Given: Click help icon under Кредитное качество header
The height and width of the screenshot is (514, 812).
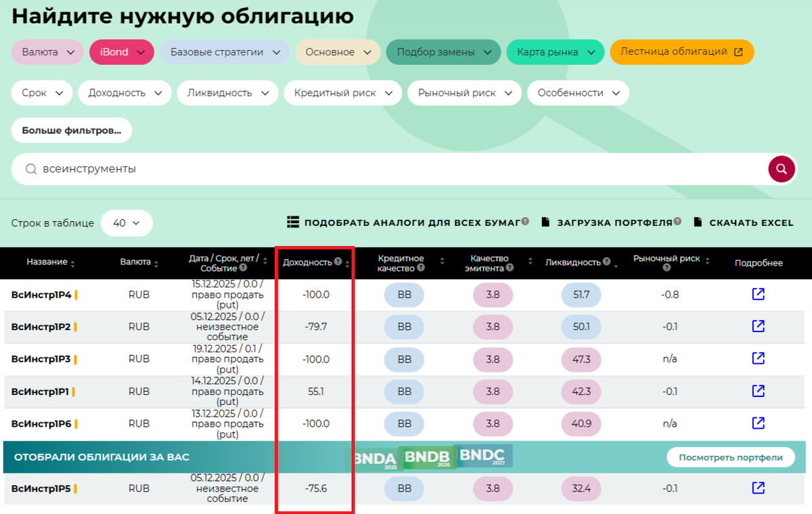Looking at the screenshot, I should [422, 268].
